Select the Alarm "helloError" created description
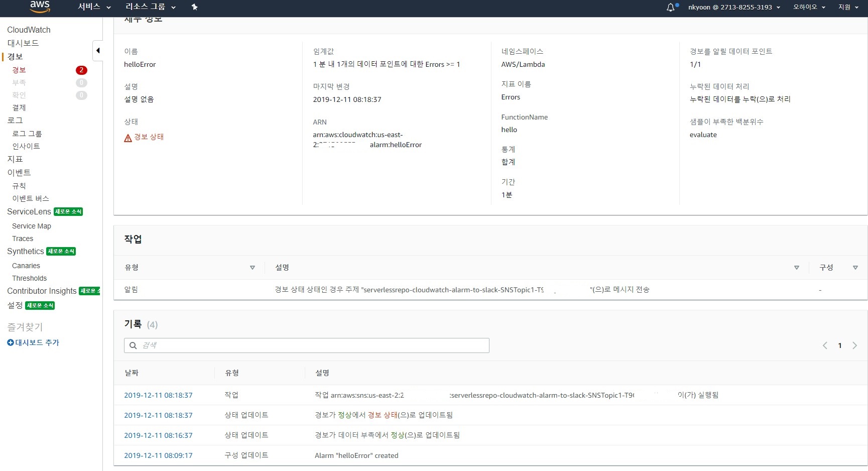The width and height of the screenshot is (868, 471). pyautogui.click(x=356, y=455)
